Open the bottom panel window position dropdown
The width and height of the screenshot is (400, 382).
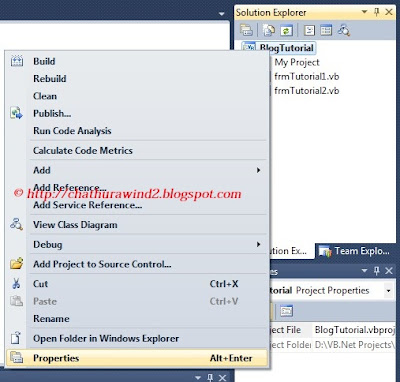click(x=198, y=378)
